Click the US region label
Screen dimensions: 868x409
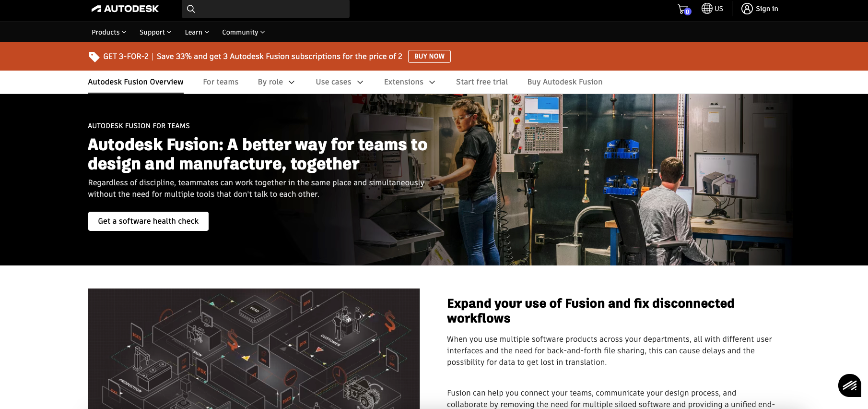pyautogui.click(x=718, y=9)
